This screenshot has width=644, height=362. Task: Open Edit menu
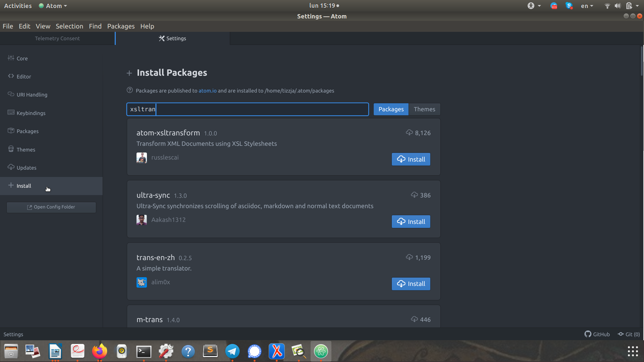coord(24,26)
